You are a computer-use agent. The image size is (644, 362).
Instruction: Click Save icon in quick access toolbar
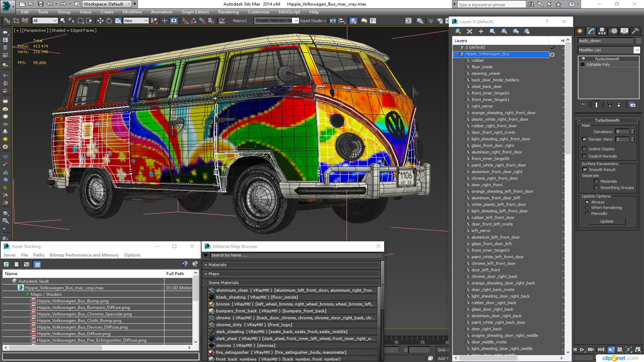coord(41,4)
